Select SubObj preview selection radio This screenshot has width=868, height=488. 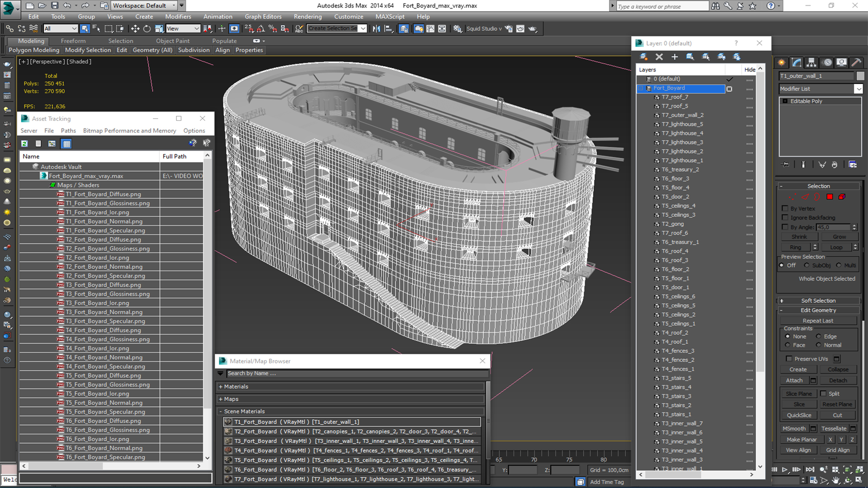(x=807, y=265)
